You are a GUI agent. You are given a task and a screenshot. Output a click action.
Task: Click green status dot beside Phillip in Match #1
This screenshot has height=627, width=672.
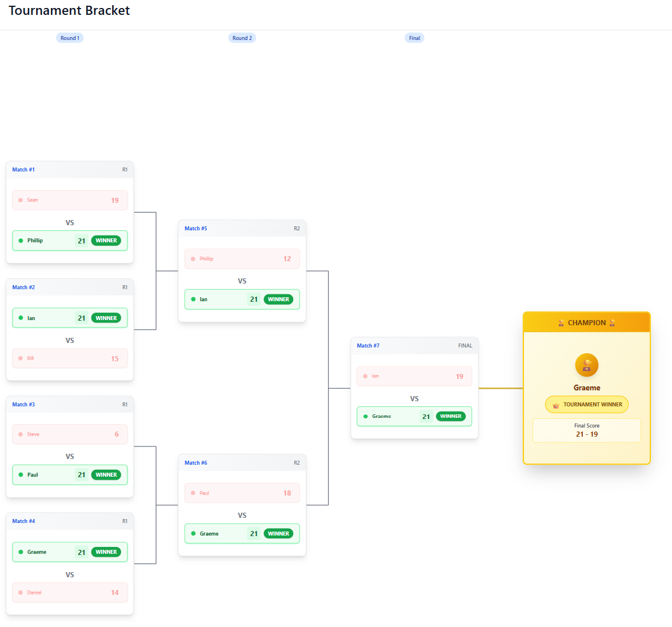tap(21, 241)
